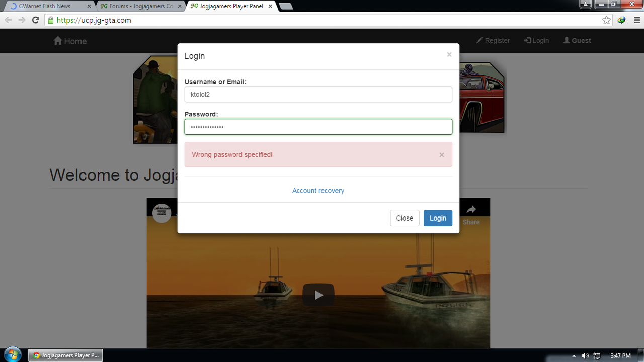Screen dimensions: 644x362
Task: Select the Jogjagamers Player Panel tab
Action: click(x=229, y=6)
